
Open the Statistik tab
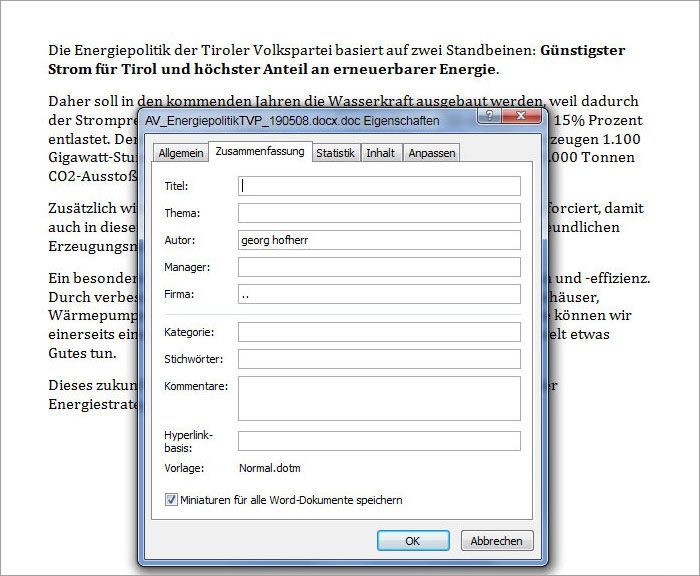[x=335, y=153]
